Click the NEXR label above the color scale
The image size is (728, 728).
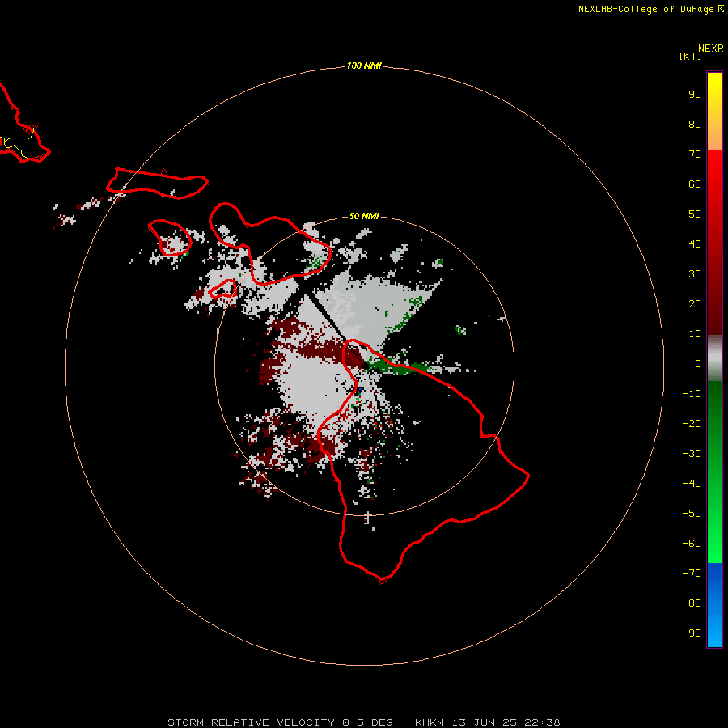(710, 49)
